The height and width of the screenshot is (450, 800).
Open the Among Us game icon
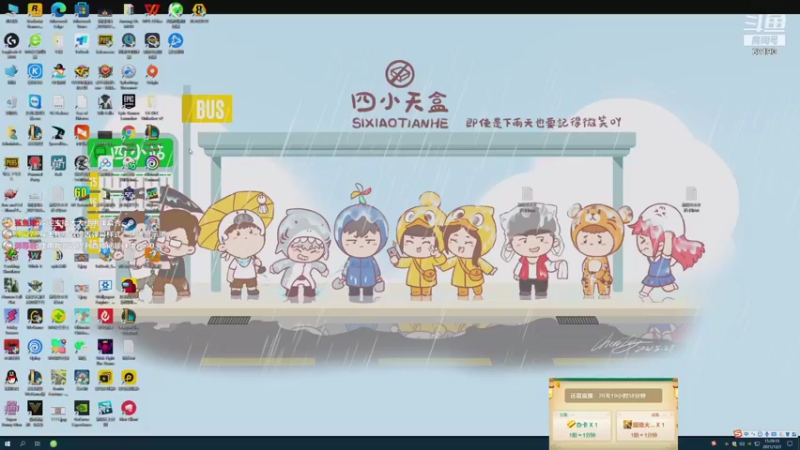(x=129, y=286)
